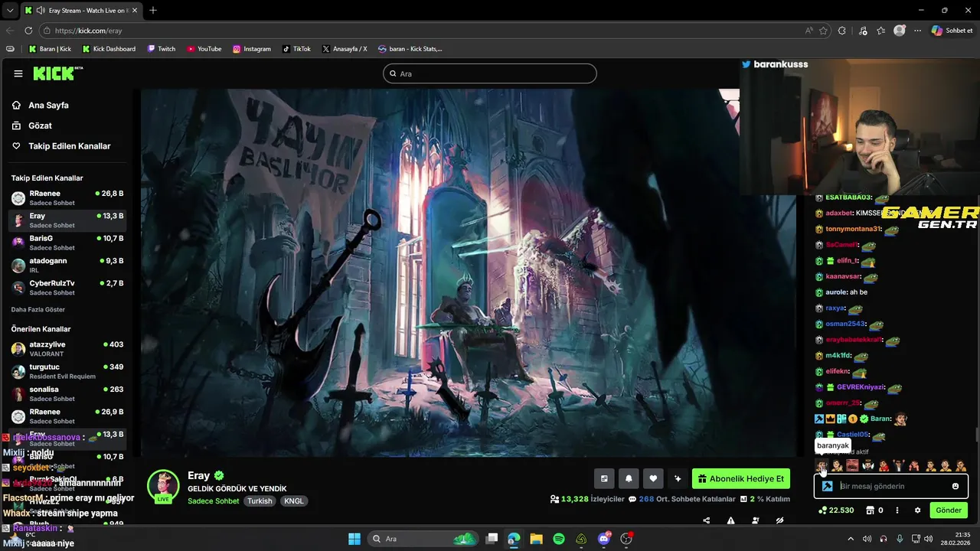Open the three-dot chat options menu

click(x=897, y=510)
